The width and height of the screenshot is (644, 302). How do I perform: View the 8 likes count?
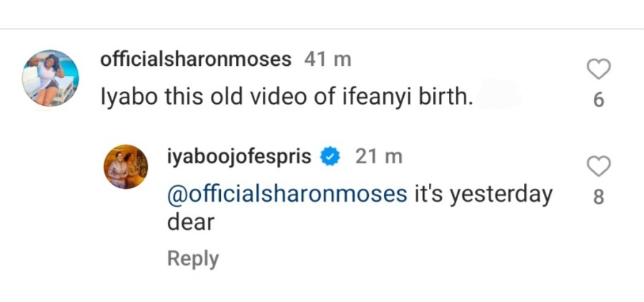599,198
